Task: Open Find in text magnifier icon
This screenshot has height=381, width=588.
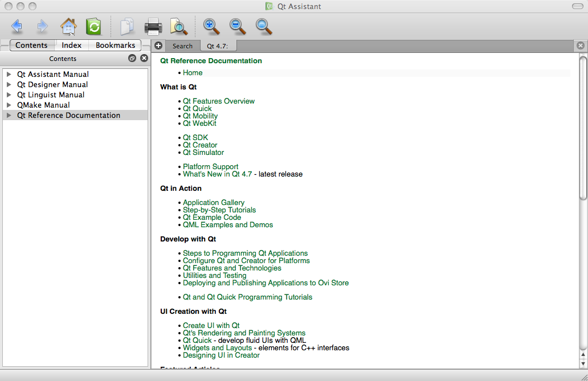Action: [179, 26]
